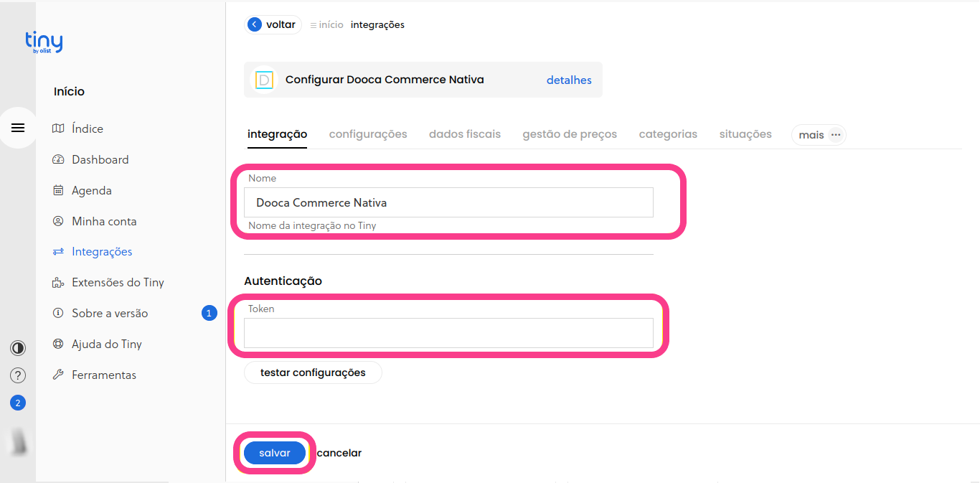Click the Tiny by Olist logo
Image resolution: width=980 pixels, height=483 pixels.
[x=44, y=42]
